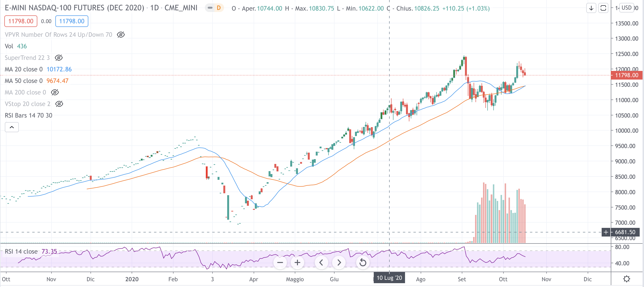Collapse the indicator legend list
644x287 pixels.
[x=12, y=127]
